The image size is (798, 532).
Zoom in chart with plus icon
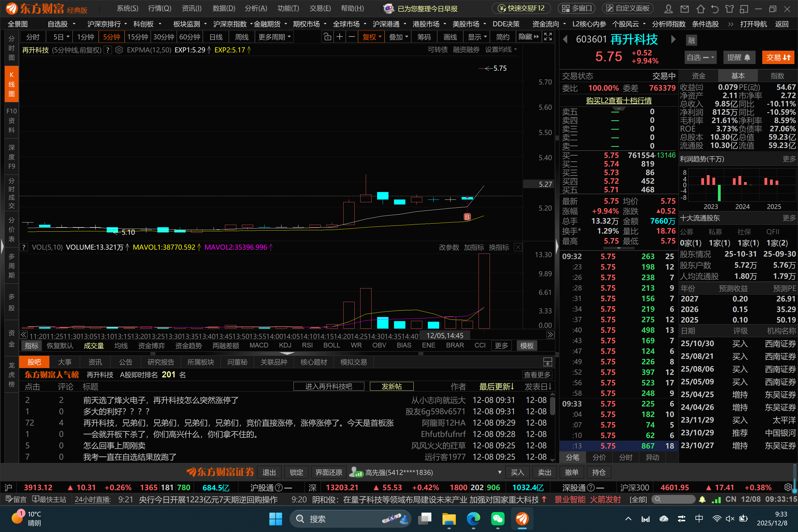(339, 37)
